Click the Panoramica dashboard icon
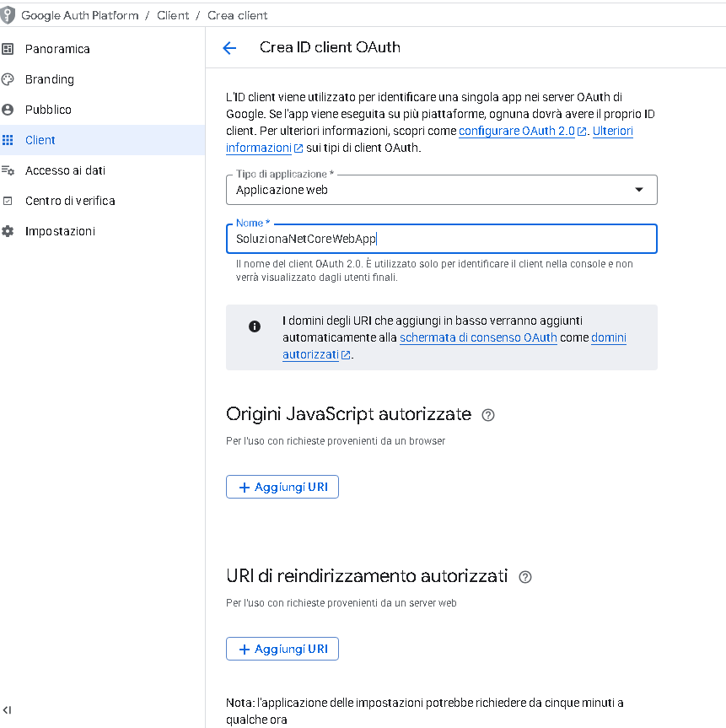The height and width of the screenshot is (728, 726). pos(8,49)
